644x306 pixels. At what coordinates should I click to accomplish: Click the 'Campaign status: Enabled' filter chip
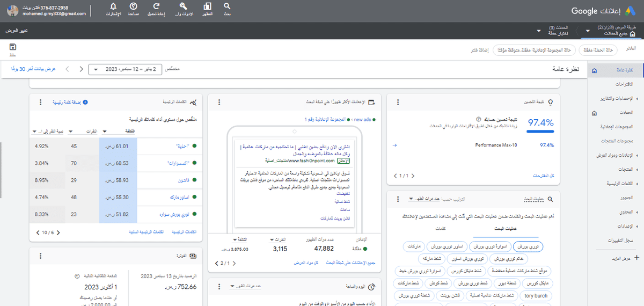pyautogui.click(x=595, y=50)
